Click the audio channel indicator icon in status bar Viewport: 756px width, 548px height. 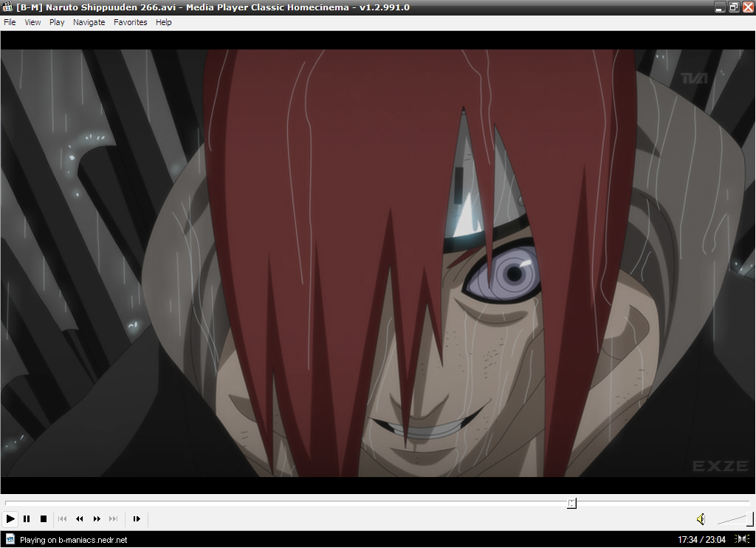tap(742, 540)
